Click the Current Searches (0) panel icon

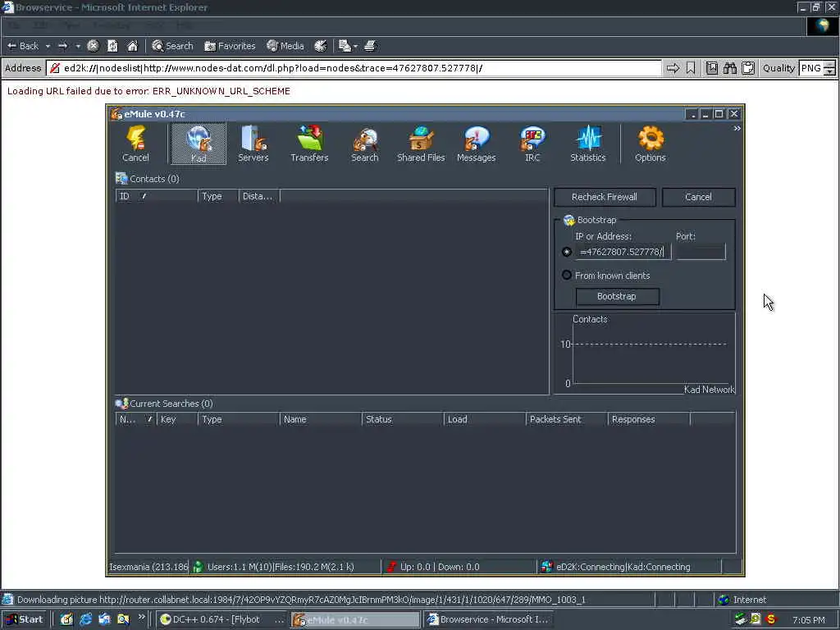121,404
